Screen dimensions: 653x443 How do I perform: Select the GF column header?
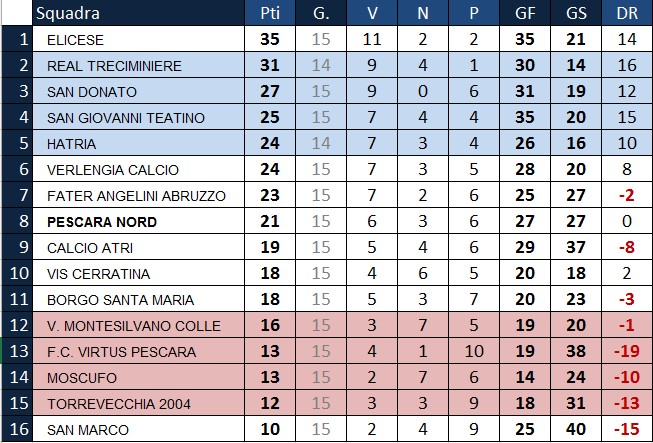pos(525,13)
